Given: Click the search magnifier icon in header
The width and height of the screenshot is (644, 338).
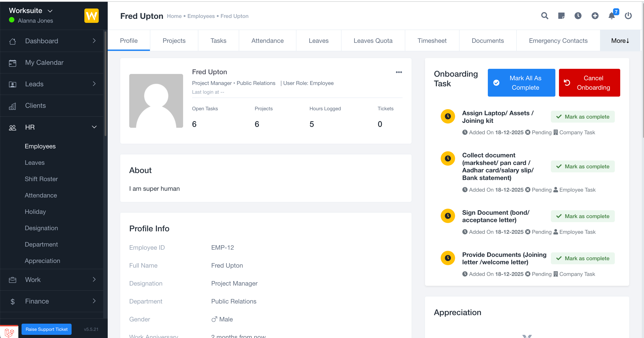Looking at the screenshot, I should tap(545, 16).
